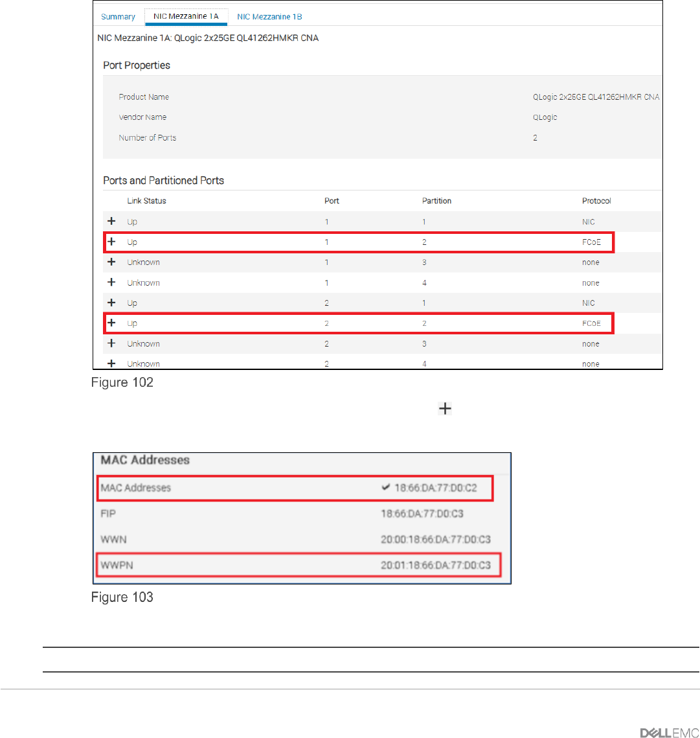700x738 pixels.
Task: Click the WWN row label
Action: (113, 539)
